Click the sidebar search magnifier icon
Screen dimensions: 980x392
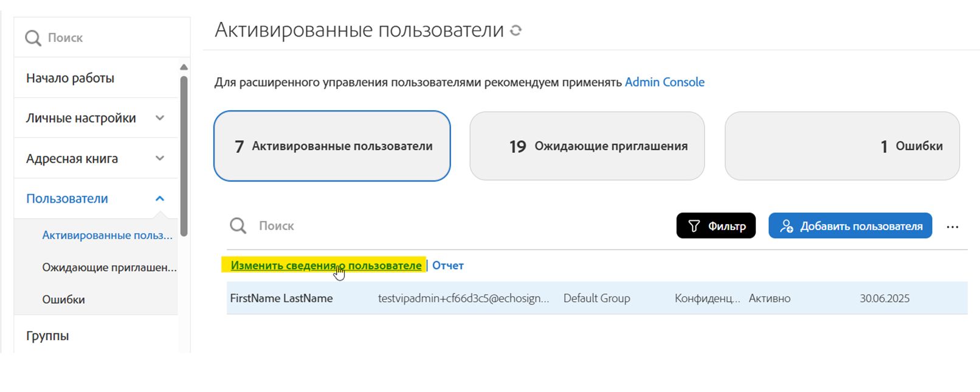pos(33,38)
